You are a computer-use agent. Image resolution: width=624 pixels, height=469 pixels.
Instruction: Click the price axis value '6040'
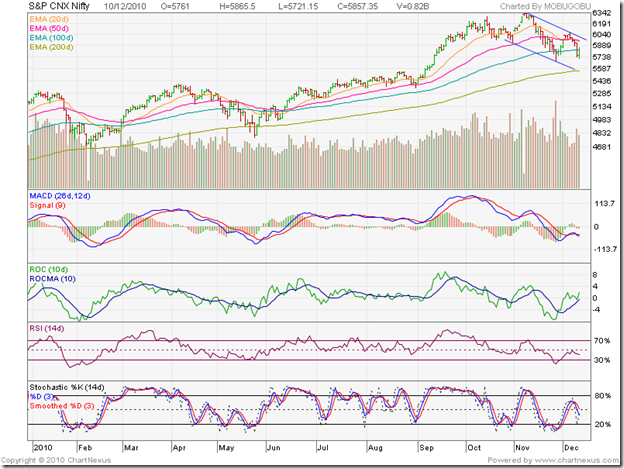(x=601, y=35)
